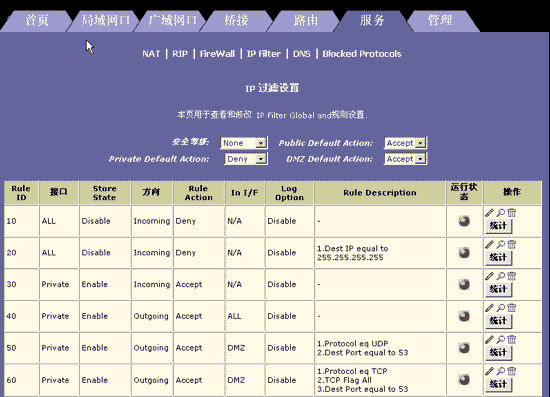550x397 pixels.
Task: Click the Rule ID column header
Action: 21,193
